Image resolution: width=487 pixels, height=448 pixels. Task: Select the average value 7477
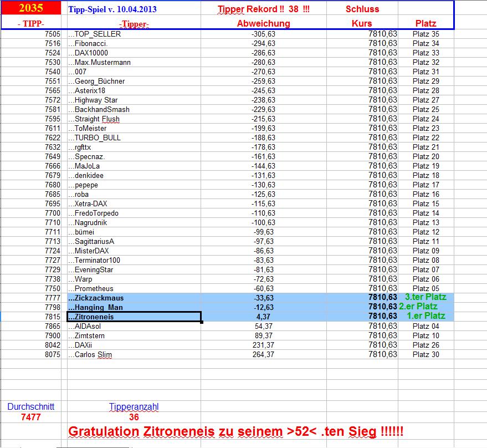click(x=30, y=417)
